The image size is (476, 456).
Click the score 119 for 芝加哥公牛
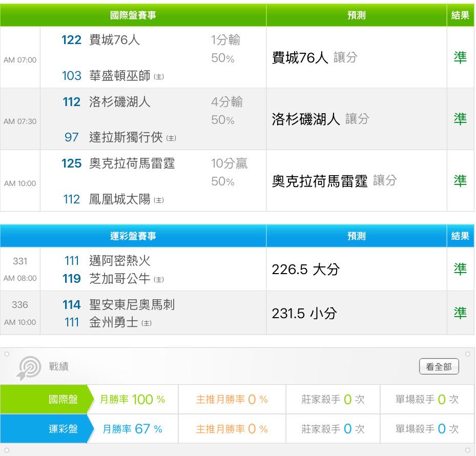coord(71,278)
